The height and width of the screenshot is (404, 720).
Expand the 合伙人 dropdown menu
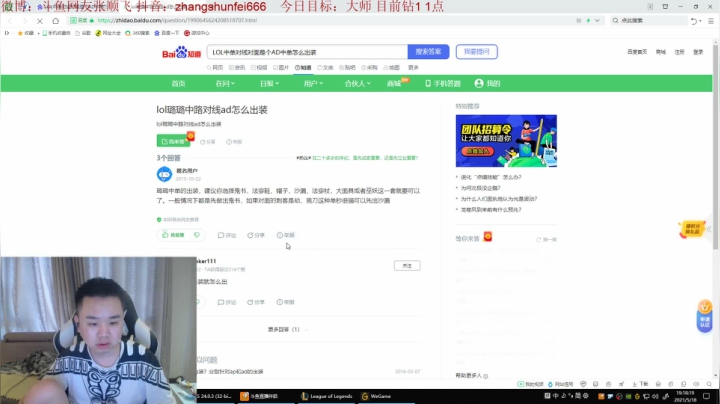[358, 84]
